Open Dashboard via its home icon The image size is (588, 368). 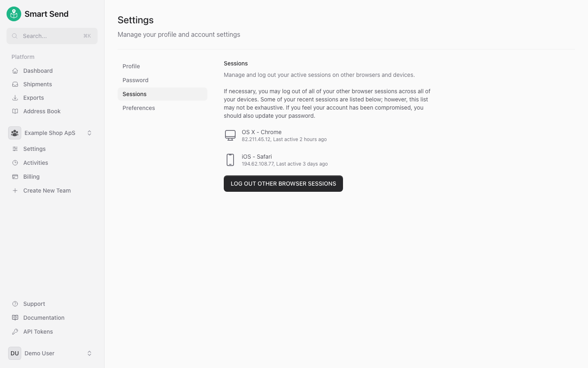[x=15, y=71]
